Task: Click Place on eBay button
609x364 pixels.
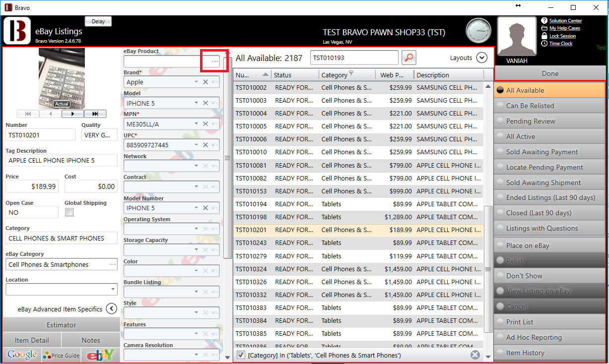Action: [549, 245]
